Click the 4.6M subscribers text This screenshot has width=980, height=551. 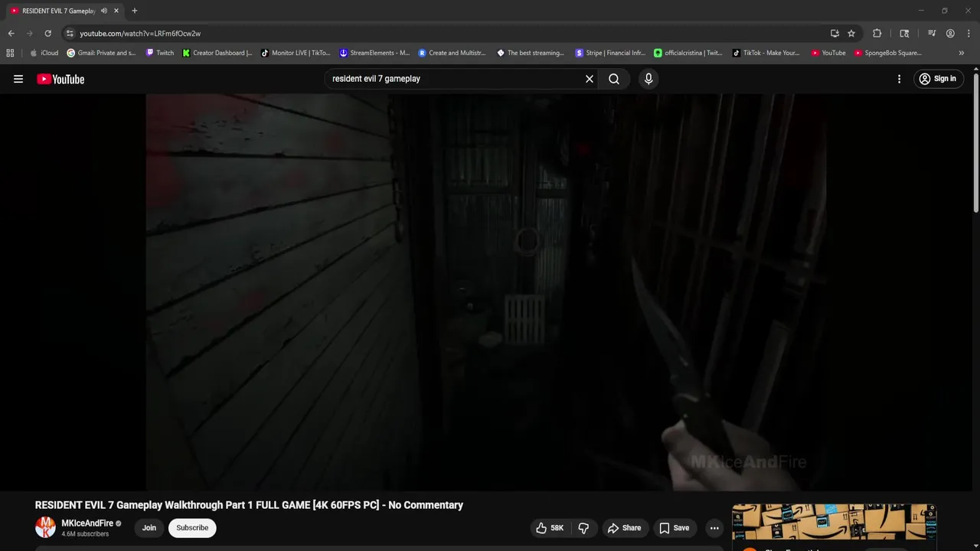click(x=85, y=534)
